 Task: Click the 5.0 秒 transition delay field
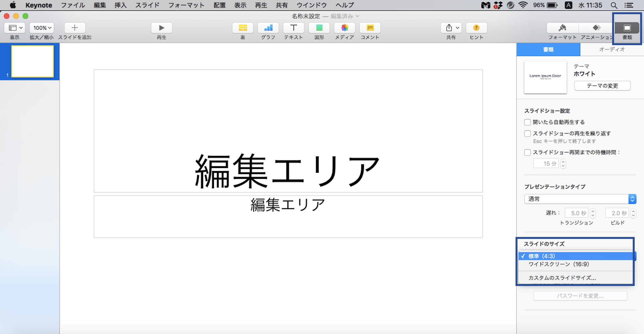point(577,213)
